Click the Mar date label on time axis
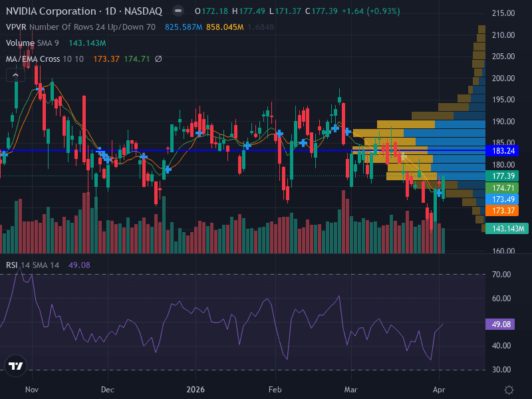This screenshot has height=399, width=532. [x=351, y=390]
